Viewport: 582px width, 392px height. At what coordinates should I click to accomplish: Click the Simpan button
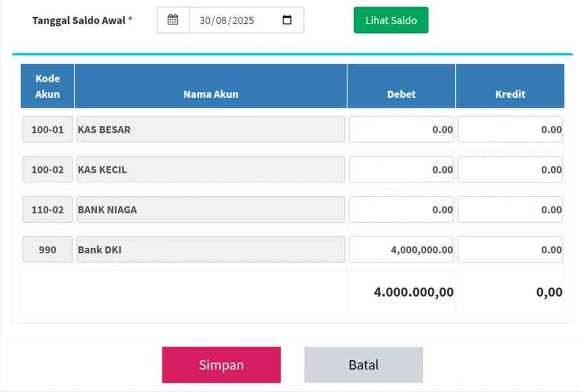(x=221, y=365)
